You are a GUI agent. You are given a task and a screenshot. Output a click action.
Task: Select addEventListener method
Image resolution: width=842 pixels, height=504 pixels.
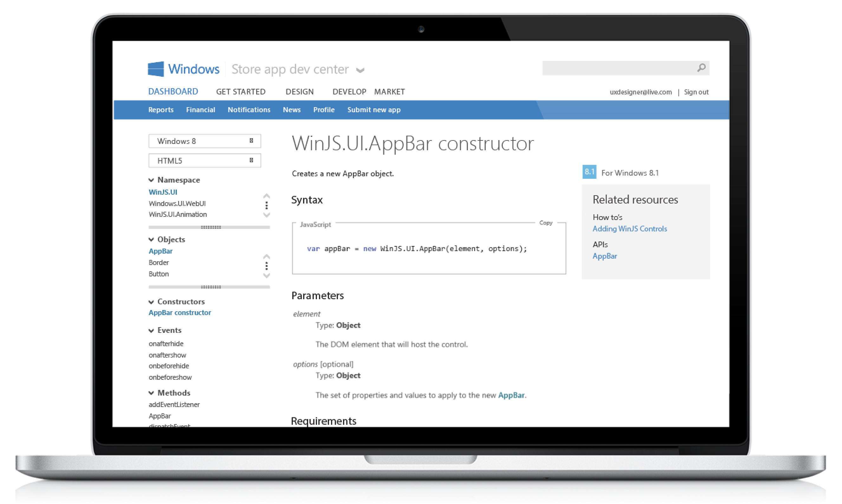pyautogui.click(x=174, y=404)
